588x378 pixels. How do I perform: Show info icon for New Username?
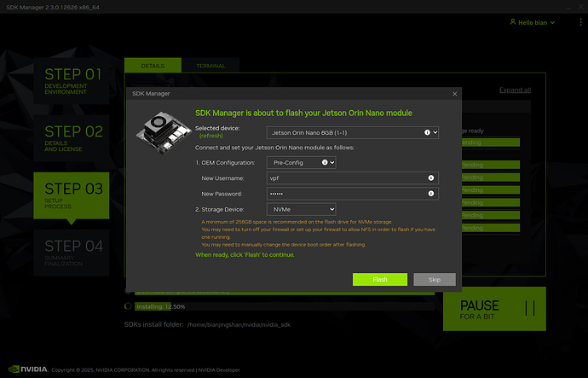[431, 178]
